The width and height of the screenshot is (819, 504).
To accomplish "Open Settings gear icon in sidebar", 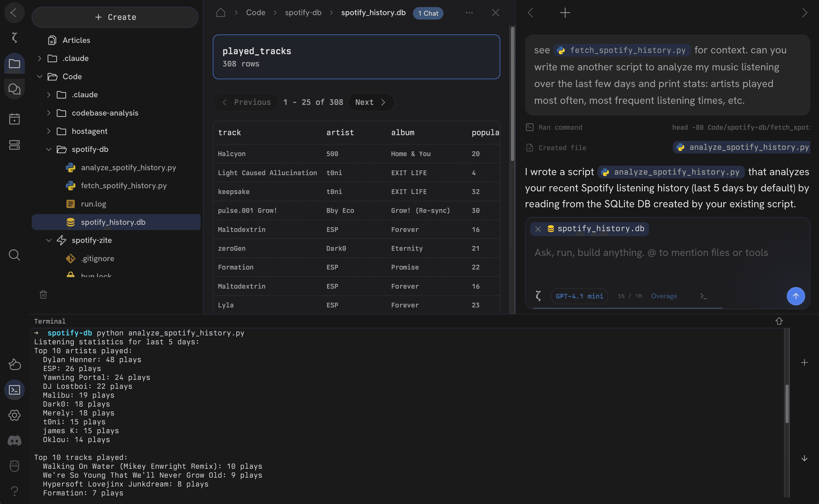I will 14,415.
